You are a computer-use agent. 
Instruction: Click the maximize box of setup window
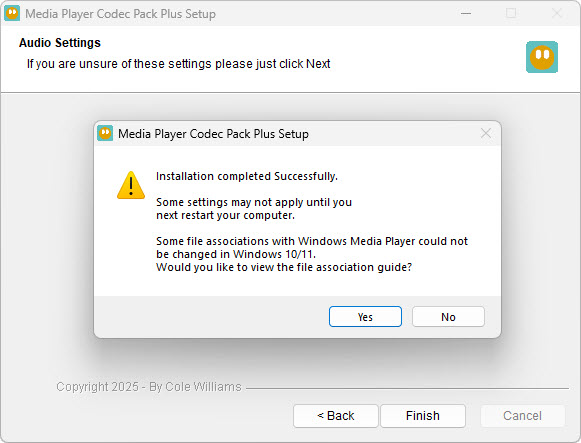coord(511,13)
